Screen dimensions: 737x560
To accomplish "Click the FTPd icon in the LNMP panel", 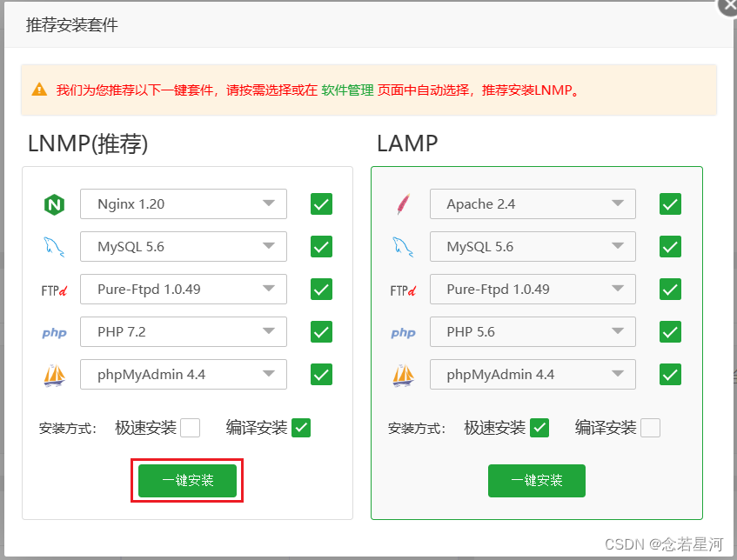I will click(55, 290).
